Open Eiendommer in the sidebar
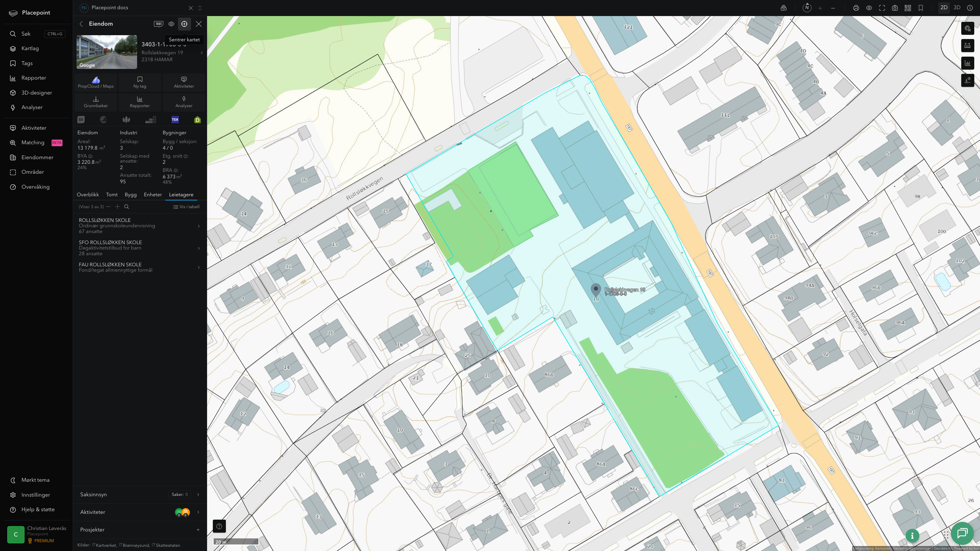Image resolution: width=980 pixels, height=551 pixels. pyautogui.click(x=37, y=157)
